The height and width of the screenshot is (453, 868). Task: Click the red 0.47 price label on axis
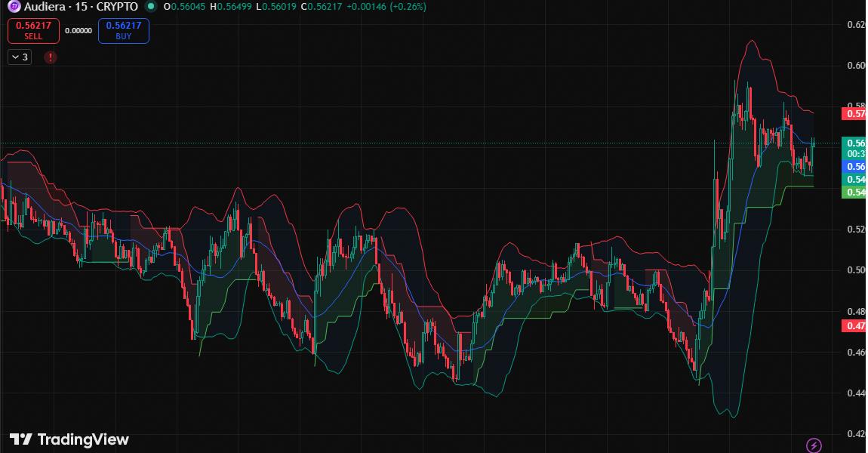(854, 326)
